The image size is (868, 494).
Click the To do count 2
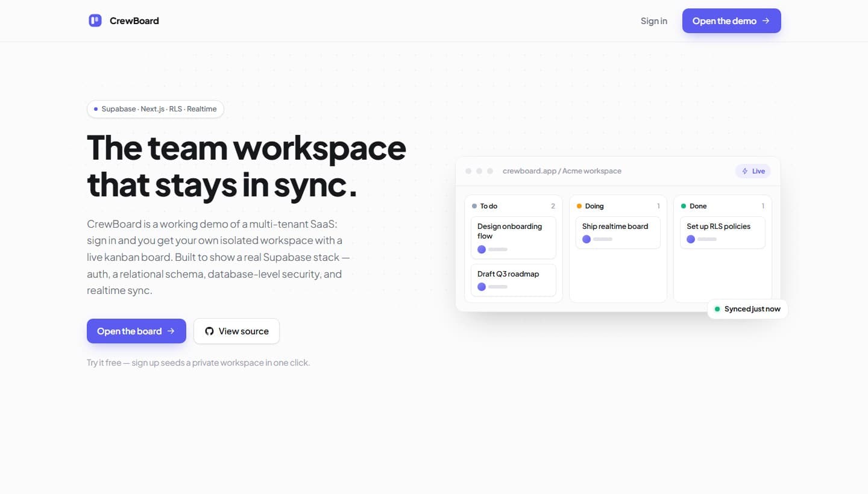coord(553,206)
